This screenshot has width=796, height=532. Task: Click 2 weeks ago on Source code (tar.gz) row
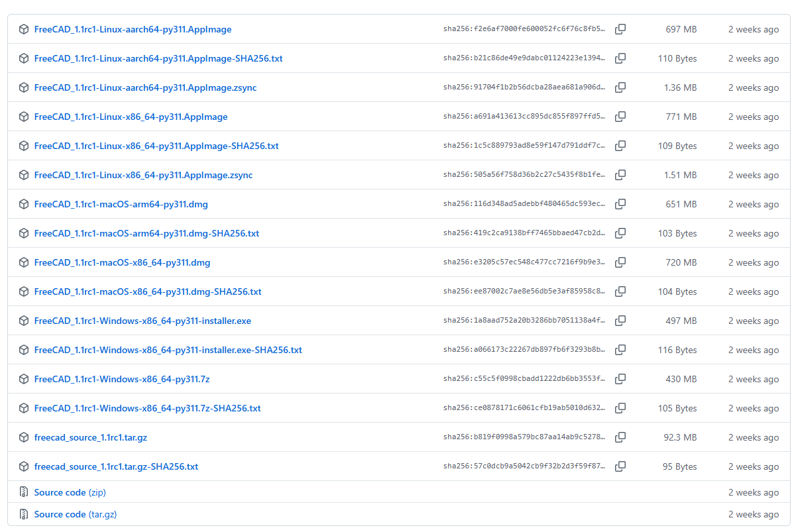754,514
